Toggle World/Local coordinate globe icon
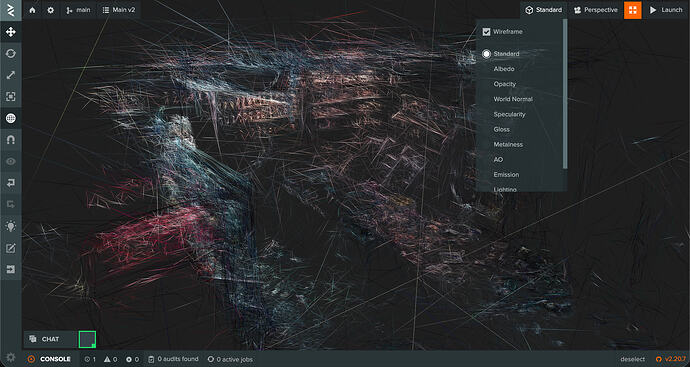690x367 pixels. click(11, 118)
